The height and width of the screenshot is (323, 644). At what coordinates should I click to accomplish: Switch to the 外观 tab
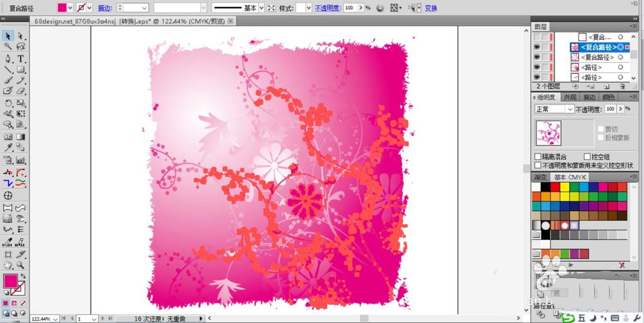tap(570, 97)
